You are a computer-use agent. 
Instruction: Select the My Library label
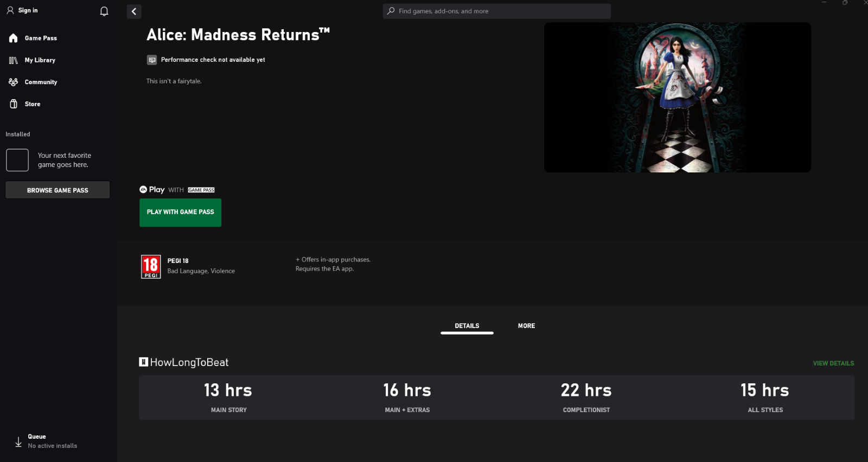point(40,60)
